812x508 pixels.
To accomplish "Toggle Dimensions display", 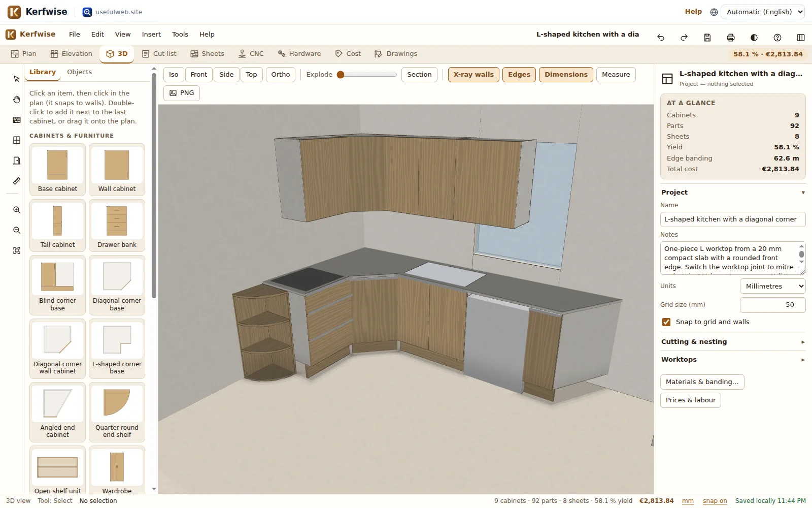I will [566, 75].
